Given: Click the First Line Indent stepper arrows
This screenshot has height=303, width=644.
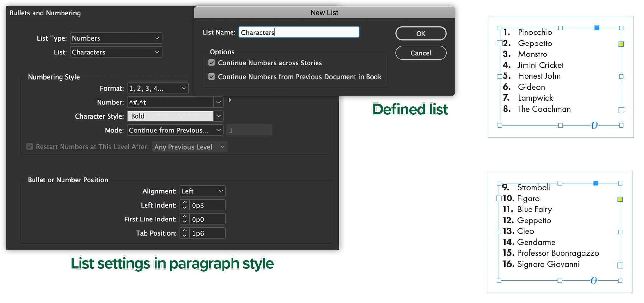Looking at the screenshot, I should [x=185, y=219].
